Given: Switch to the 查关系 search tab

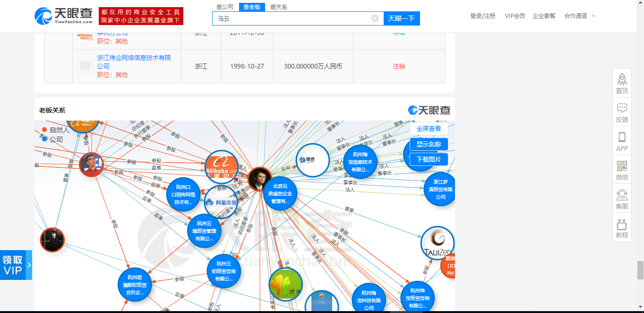Looking at the screenshot, I should [279, 7].
